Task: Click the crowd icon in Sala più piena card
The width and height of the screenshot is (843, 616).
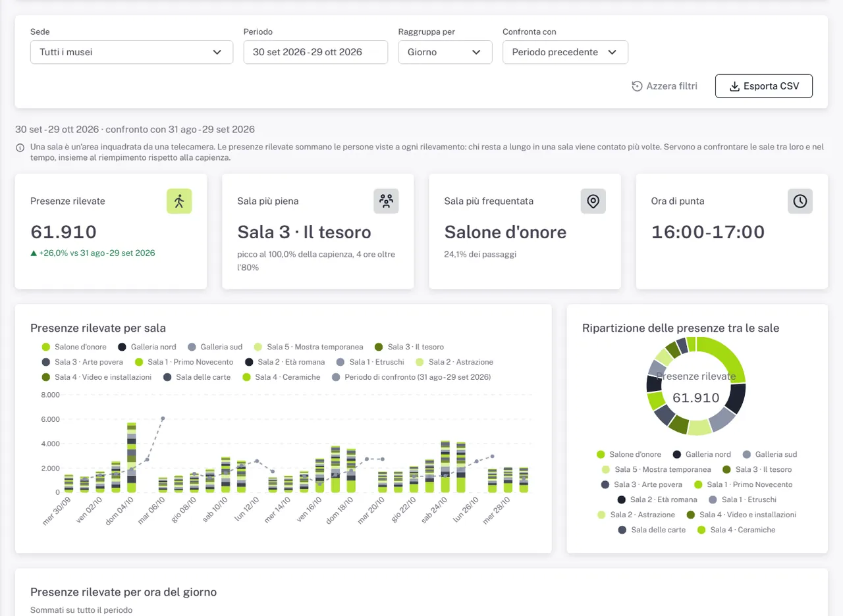Action: 386,201
